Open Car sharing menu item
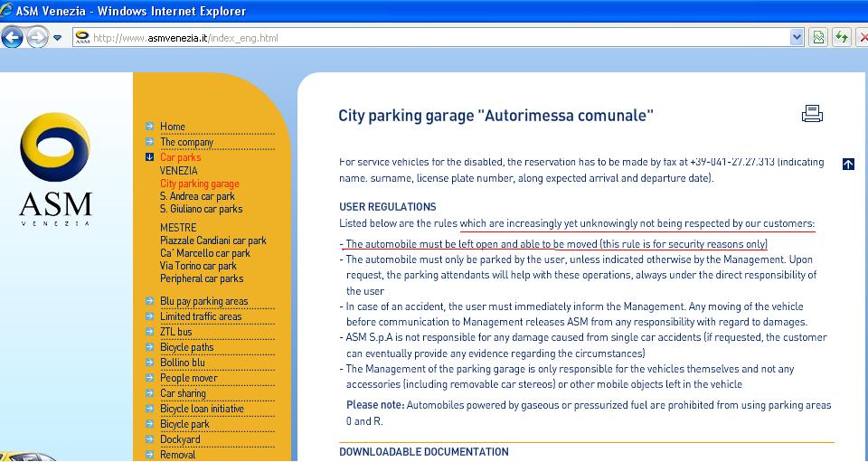Image resolution: width=868 pixels, height=462 pixels. 184,393
